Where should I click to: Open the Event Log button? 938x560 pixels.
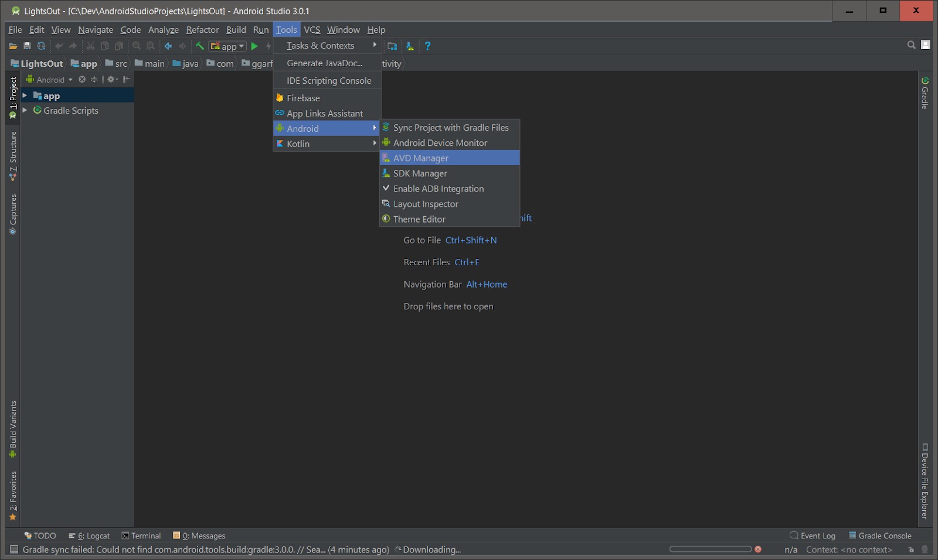813,535
